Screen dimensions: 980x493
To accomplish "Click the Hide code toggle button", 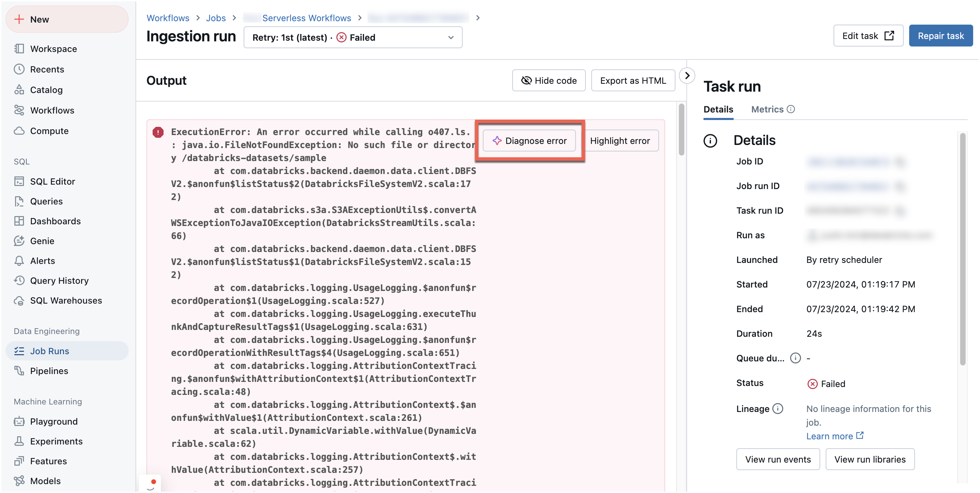I will 549,80.
